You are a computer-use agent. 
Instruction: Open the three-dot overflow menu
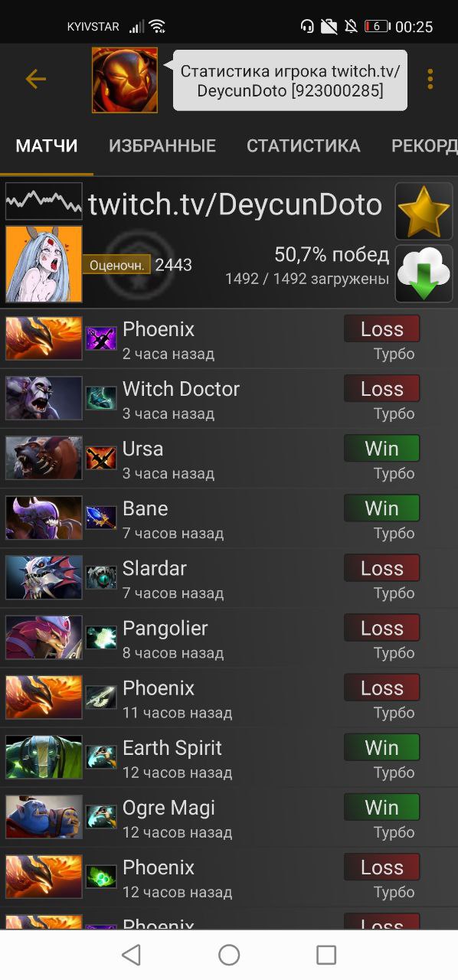coord(430,79)
